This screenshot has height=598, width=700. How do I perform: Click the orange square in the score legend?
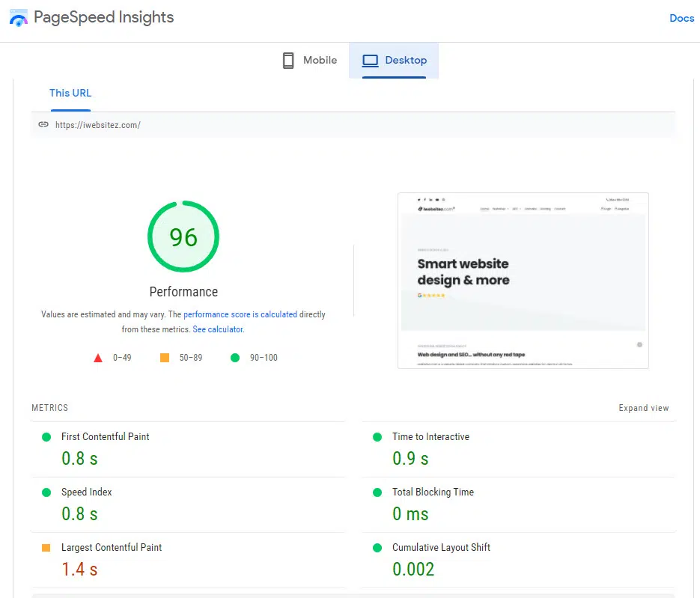[x=164, y=357]
